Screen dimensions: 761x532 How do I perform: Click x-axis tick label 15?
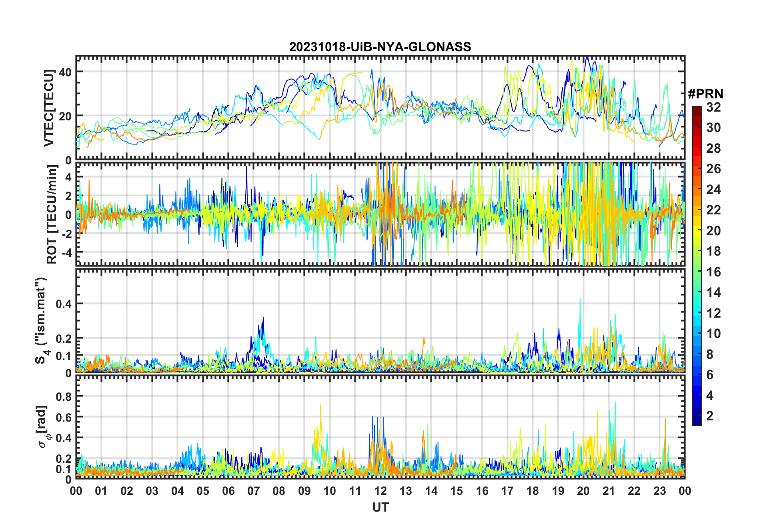pyautogui.click(x=457, y=491)
